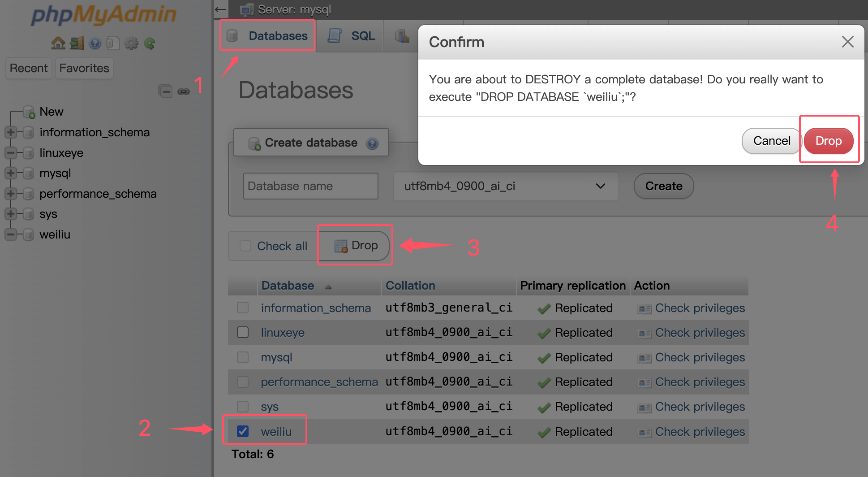Click the link/unlink main panel icon
This screenshot has height=477, width=868.
point(184,91)
